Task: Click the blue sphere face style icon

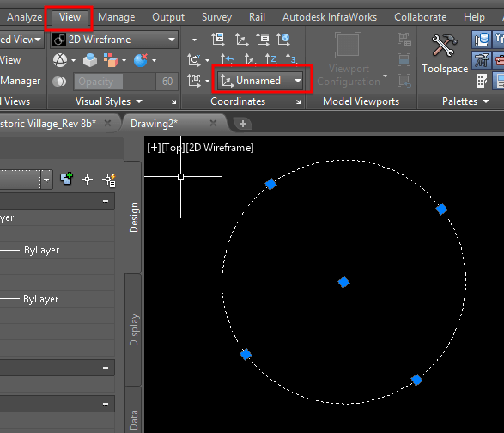Action: coord(141,60)
